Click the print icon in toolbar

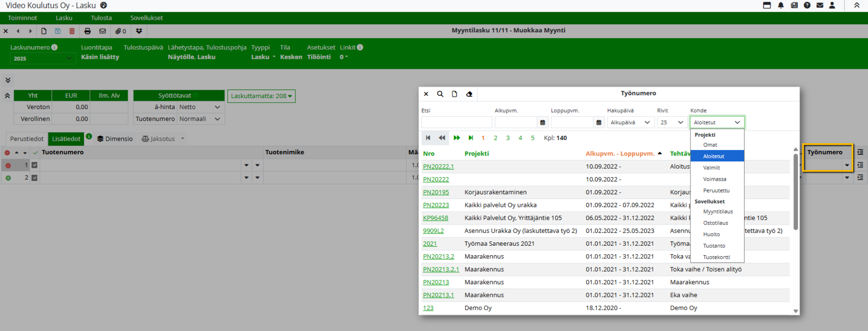click(87, 31)
